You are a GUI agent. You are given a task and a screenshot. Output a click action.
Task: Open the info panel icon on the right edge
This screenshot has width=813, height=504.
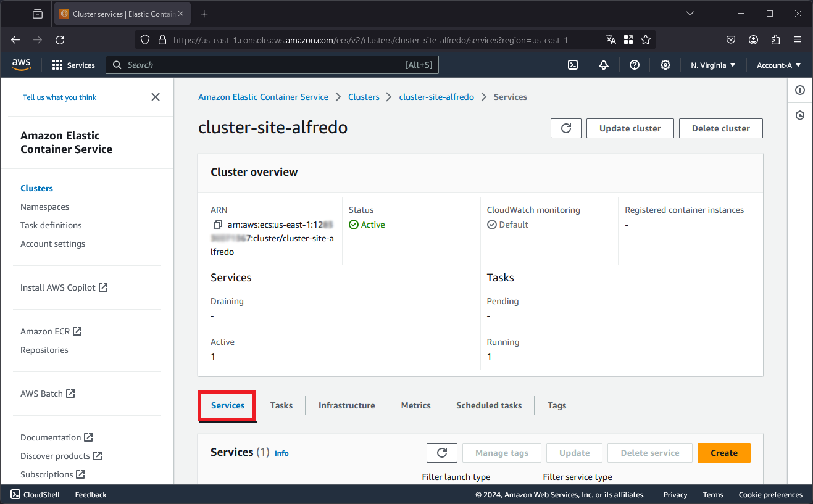pyautogui.click(x=800, y=90)
